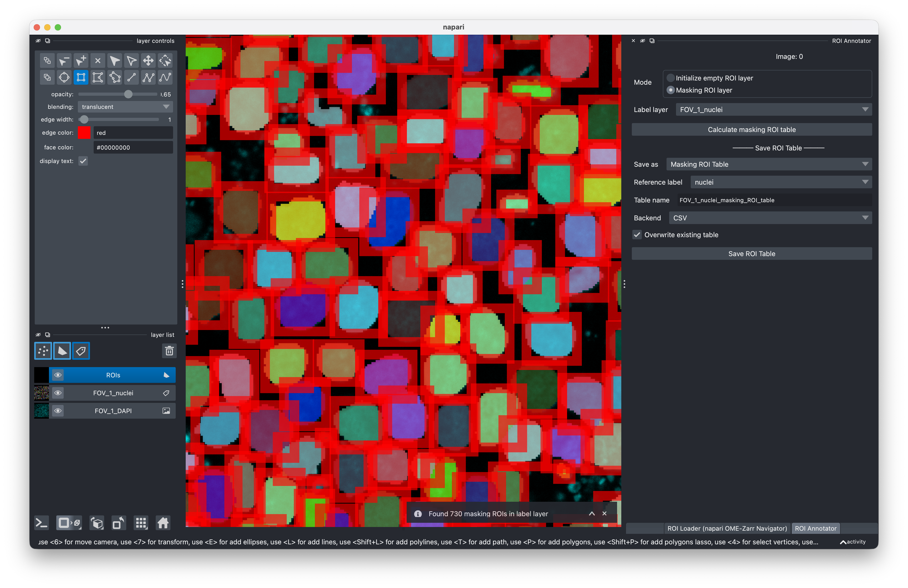908x588 pixels.
Task: Open the Save as dropdown
Action: (769, 164)
